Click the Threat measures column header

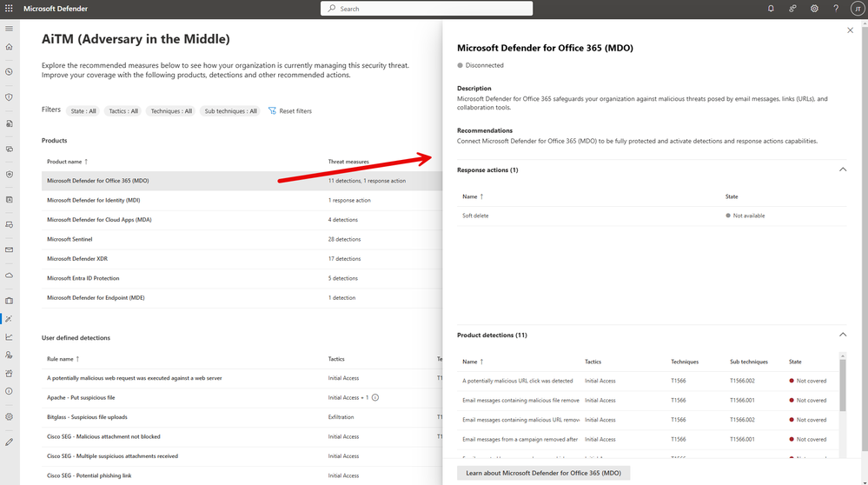click(348, 162)
